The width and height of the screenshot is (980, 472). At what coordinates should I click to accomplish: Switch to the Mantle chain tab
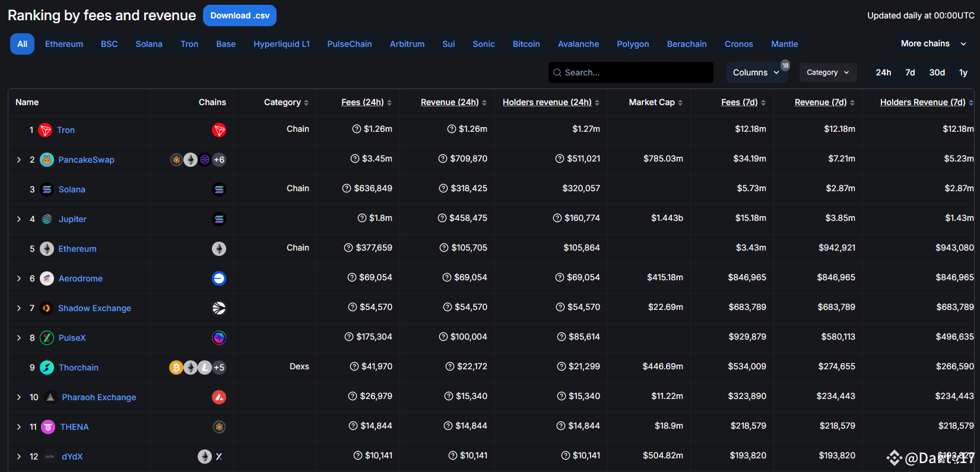785,44
